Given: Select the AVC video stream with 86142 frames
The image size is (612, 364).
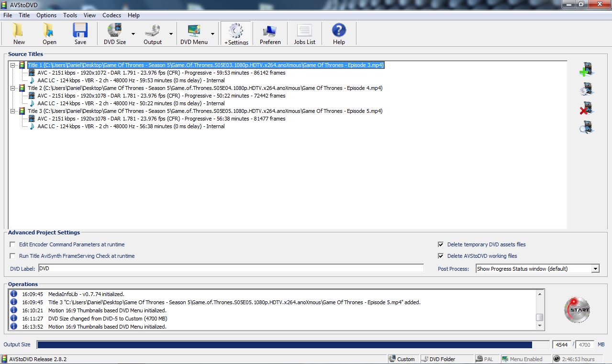Looking at the screenshot, I should tap(162, 73).
